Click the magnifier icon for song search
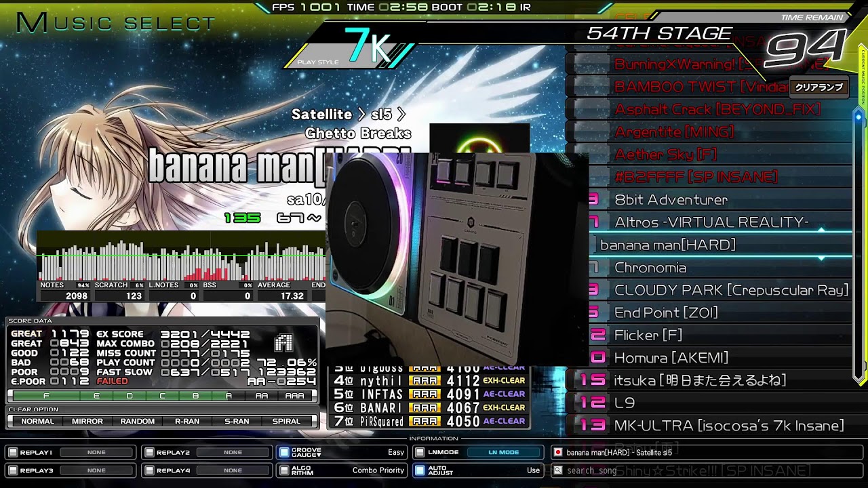Screen dimensions: 868x488 [x=557, y=470]
